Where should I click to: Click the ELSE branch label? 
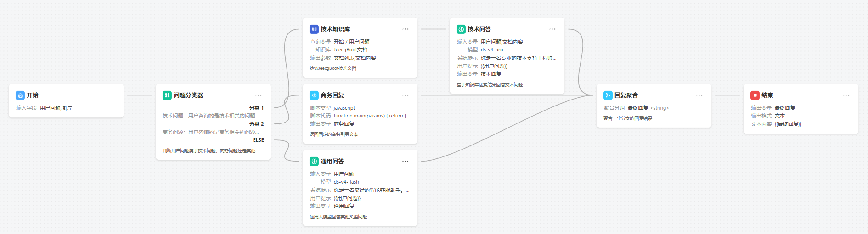click(x=259, y=140)
